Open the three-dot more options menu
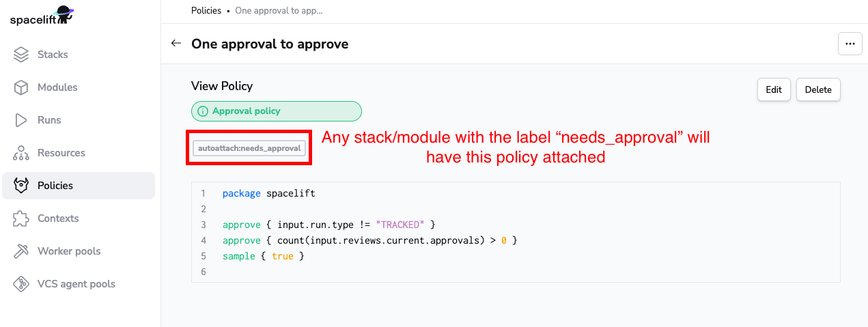The image size is (868, 327). tap(850, 44)
